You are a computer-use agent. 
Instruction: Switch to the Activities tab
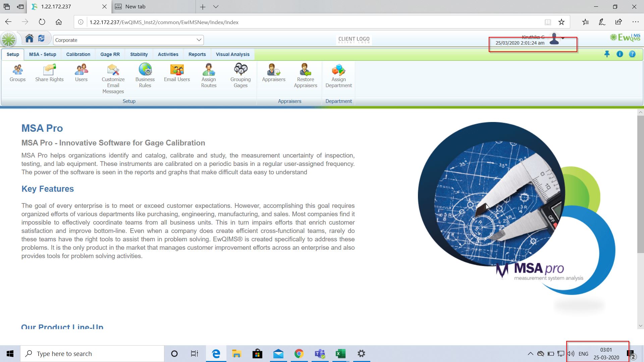(168, 54)
